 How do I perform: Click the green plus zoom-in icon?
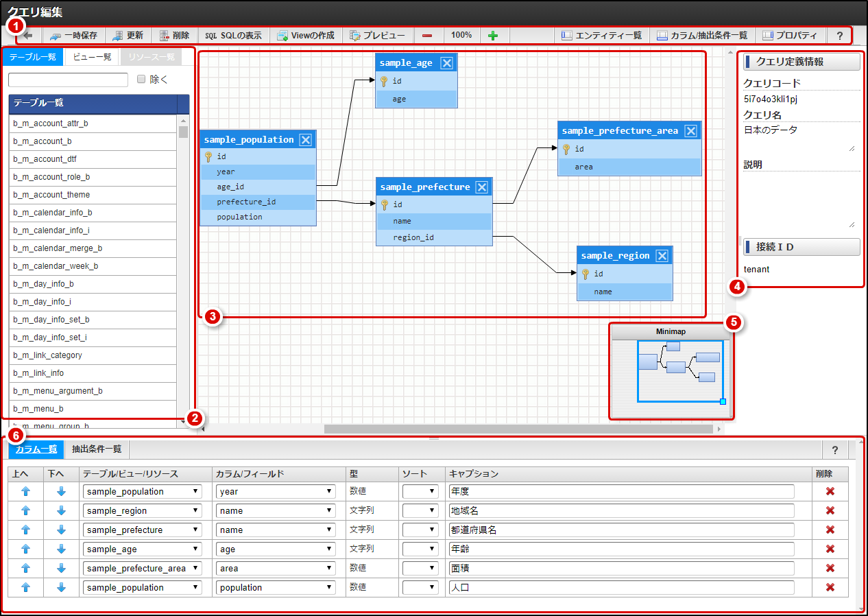[x=493, y=35]
